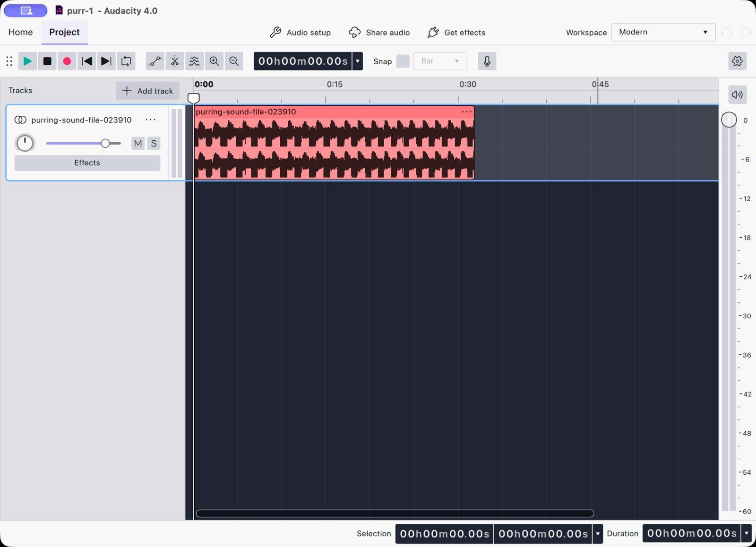Enable the Snap checkbox
The height and width of the screenshot is (547, 756).
[403, 61]
